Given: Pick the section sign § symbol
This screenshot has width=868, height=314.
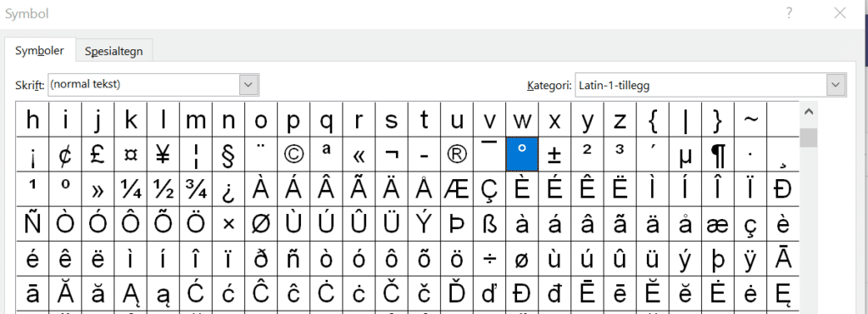Looking at the screenshot, I should pyautogui.click(x=228, y=154).
